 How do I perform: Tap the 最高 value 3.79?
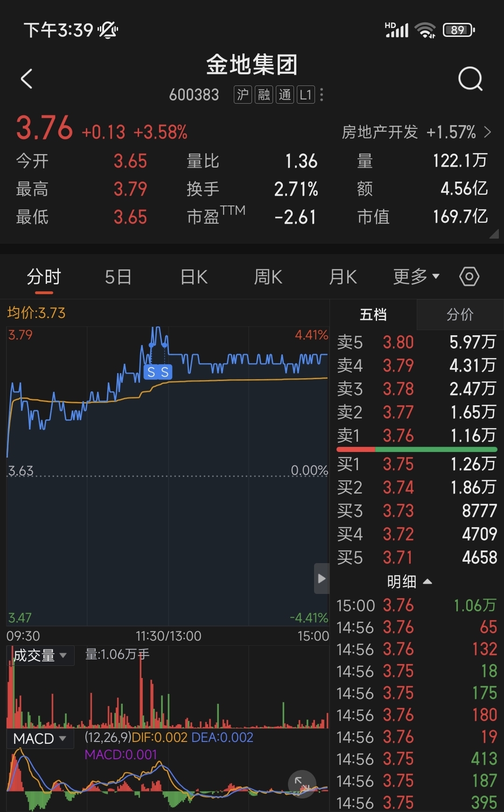pyautogui.click(x=130, y=189)
